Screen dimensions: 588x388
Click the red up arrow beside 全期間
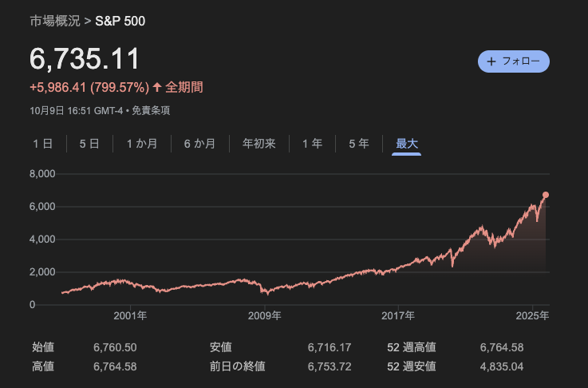[x=157, y=86]
